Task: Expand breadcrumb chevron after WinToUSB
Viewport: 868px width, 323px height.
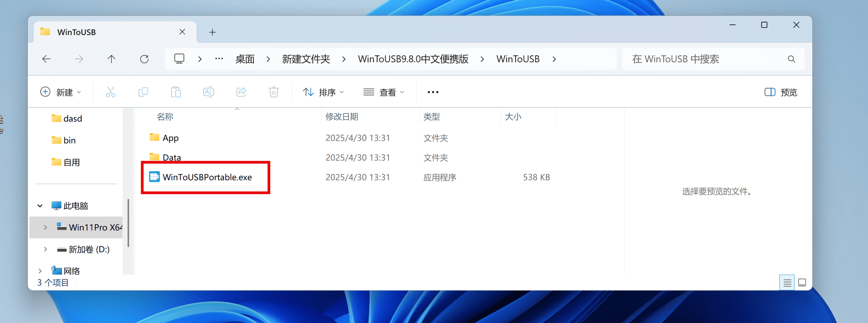Action: (x=554, y=59)
